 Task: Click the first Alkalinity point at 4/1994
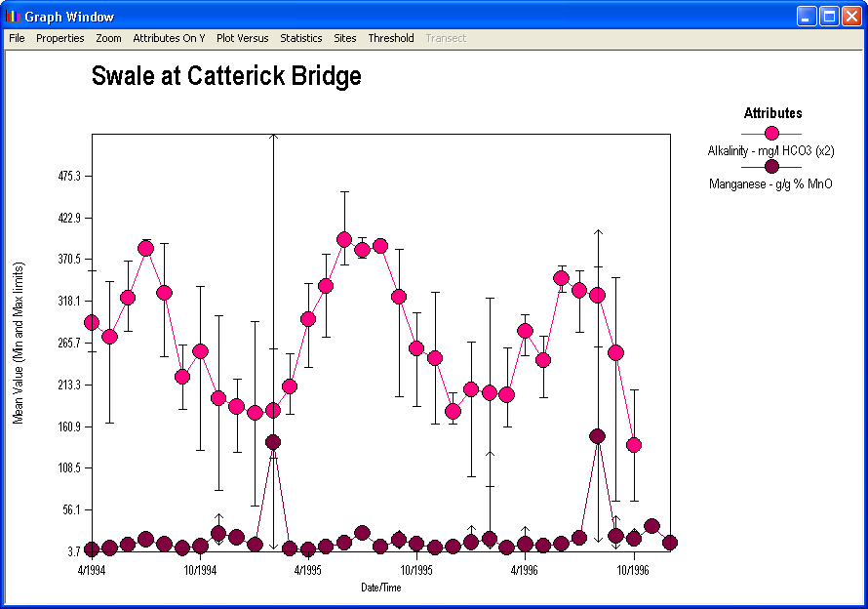click(92, 322)
